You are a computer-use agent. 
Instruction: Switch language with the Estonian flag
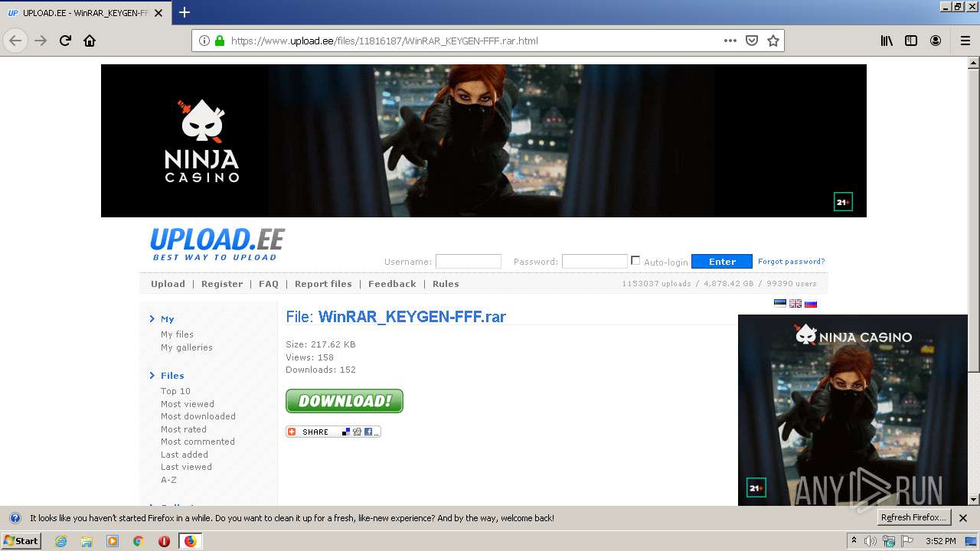[x=780, y=303]
